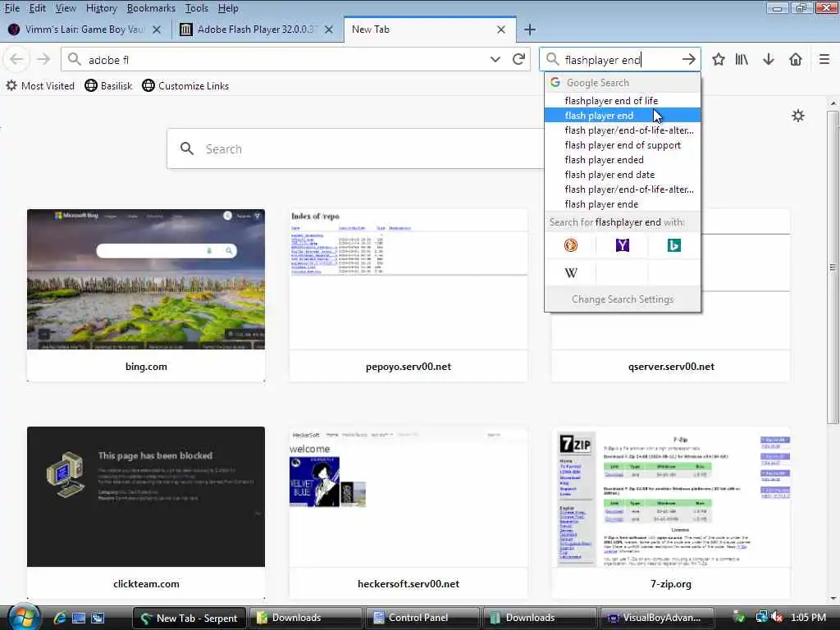Reload the current page
Image resolution: width=840 pixels, height=630 pixels.
[518, 59]
